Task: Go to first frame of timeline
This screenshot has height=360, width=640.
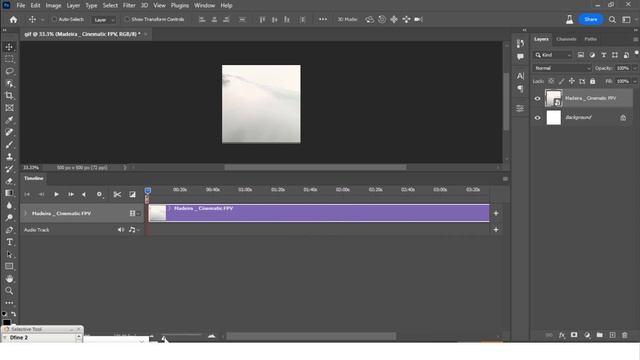Action: pos(27,194)
